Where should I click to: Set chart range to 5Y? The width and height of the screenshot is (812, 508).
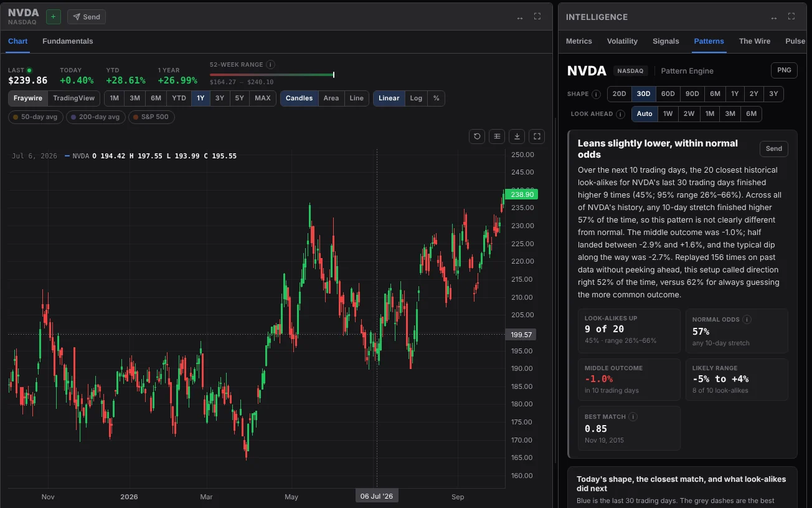240,98
